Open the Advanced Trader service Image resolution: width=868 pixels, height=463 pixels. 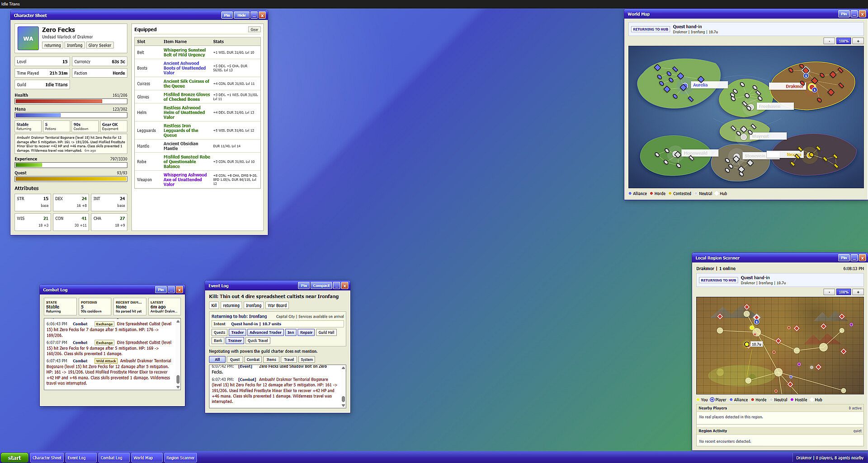click(265, 332)
